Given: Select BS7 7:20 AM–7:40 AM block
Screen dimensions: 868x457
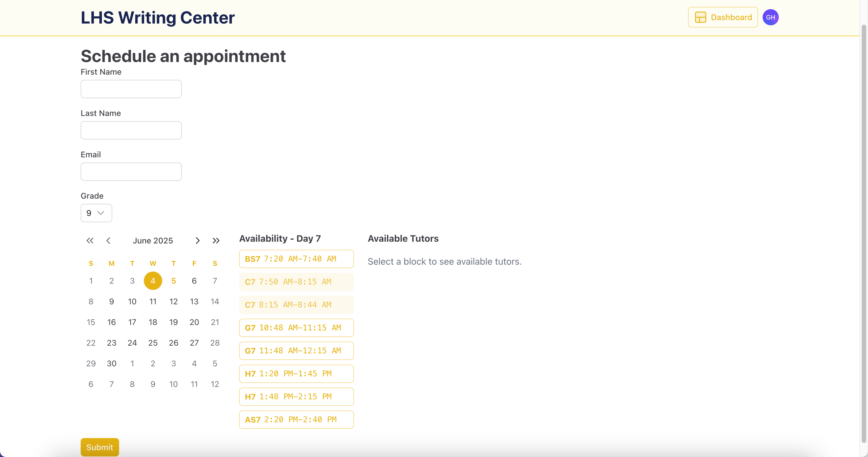Looking at the screenshot, I should pos(296,259).
